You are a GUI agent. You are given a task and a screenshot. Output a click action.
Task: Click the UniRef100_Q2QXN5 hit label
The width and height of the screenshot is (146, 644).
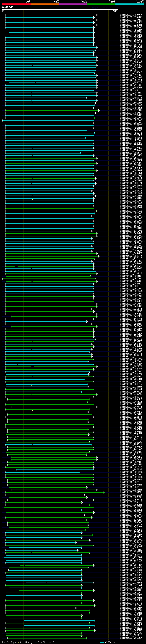pyautogui.click(x=131, y=37)
